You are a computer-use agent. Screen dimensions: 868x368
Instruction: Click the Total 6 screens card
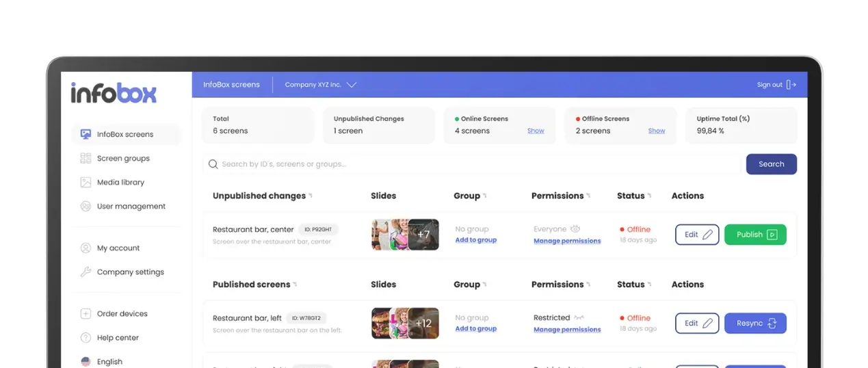click(x=258, y=125)
